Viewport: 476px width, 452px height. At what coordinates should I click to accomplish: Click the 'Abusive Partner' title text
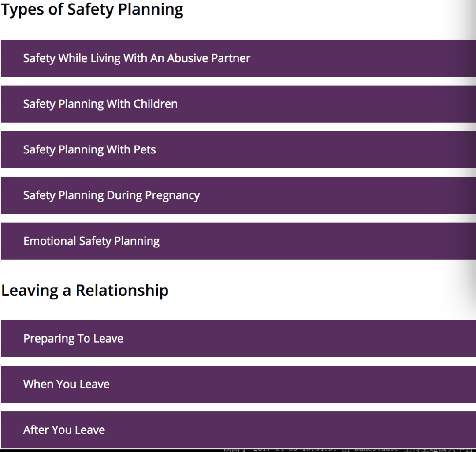[x=209, y=58]
